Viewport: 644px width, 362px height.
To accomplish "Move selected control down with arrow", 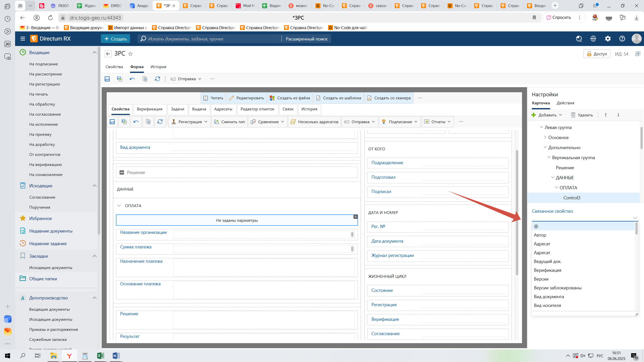I will click(618, 115).
